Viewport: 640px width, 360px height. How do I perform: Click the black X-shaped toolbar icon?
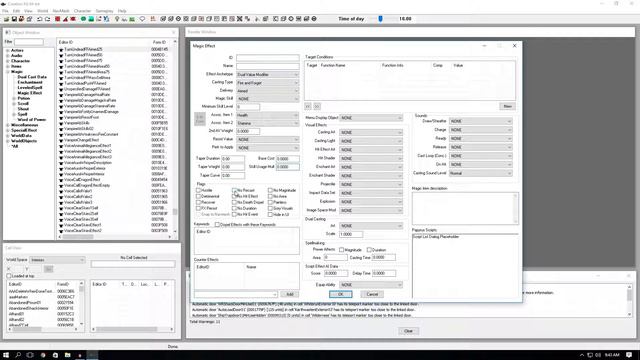pos(240,19)
